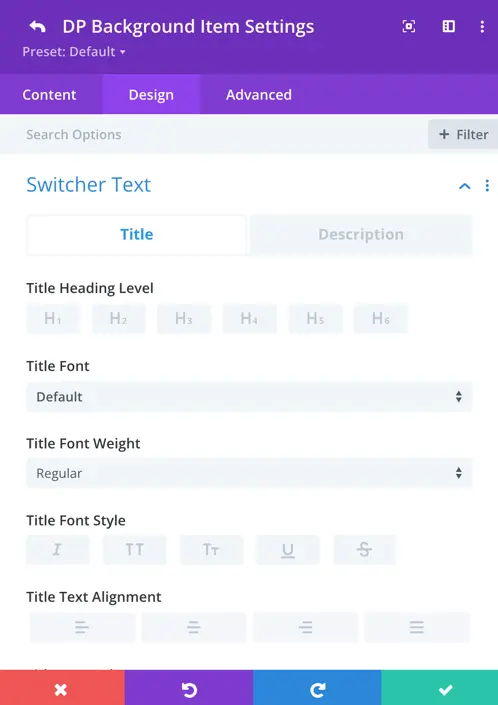This screenshot has height=705, width=498.
Task: Open the expand modal fullscreen icon
Action: [x=409, y=27]
